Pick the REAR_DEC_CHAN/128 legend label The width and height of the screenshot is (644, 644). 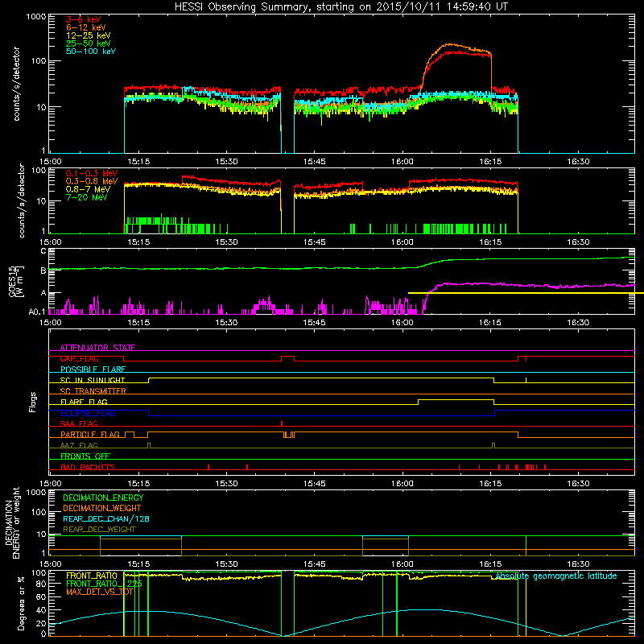(x=106, y=519)
